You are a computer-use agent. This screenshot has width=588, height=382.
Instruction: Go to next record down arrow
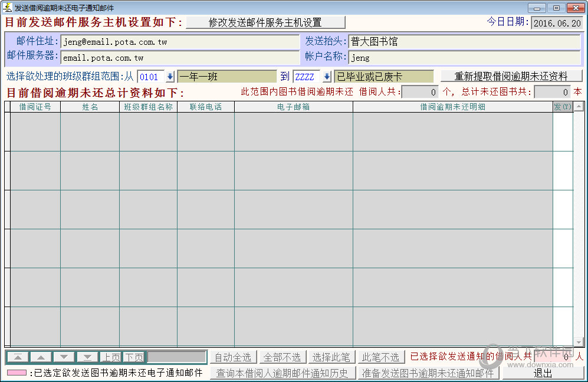[64, 357]
